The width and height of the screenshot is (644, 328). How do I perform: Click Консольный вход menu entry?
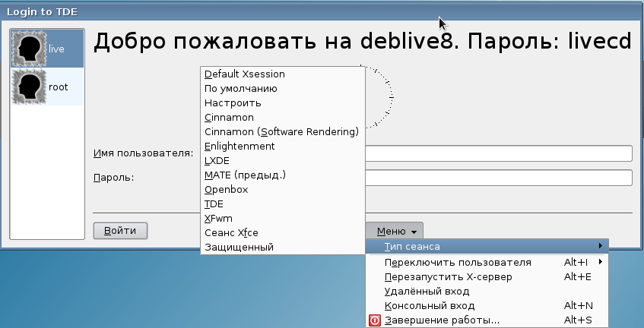pyautogui.click(x=487, y=305)
